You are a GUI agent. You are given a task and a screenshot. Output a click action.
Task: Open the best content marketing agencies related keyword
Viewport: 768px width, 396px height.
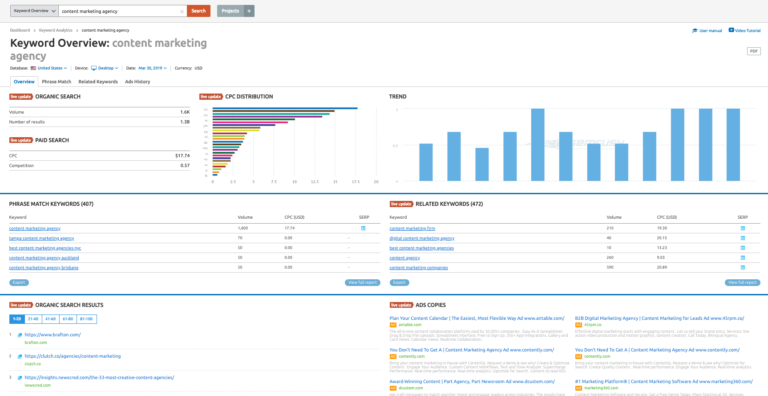422,248
